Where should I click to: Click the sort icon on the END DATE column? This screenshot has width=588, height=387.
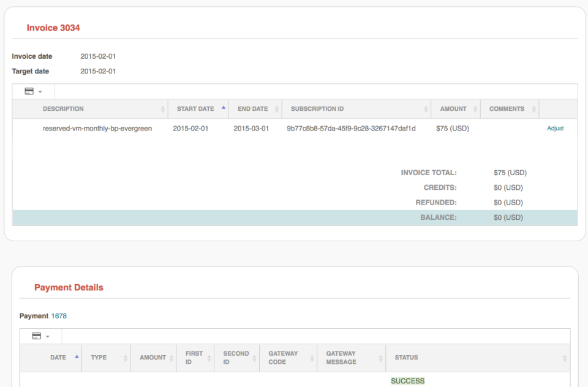pyautogui.click(x=276, y=108)
